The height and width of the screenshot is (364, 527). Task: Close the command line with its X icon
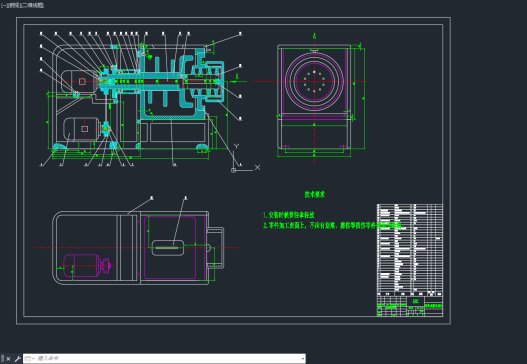8,359
